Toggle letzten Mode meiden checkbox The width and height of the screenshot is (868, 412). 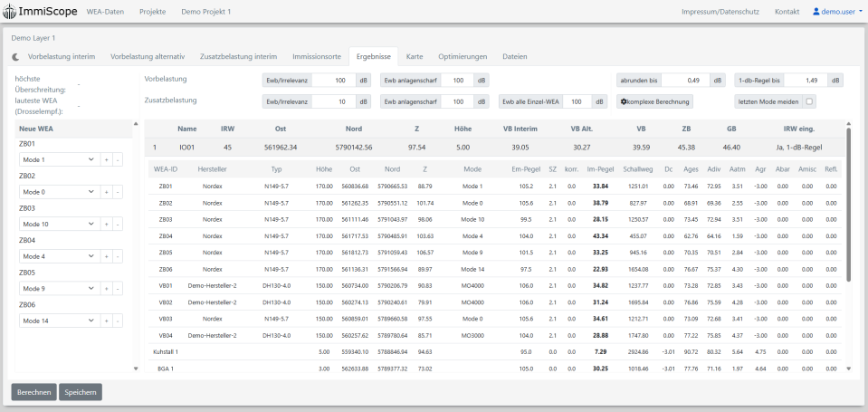click(x=809, y=102)
